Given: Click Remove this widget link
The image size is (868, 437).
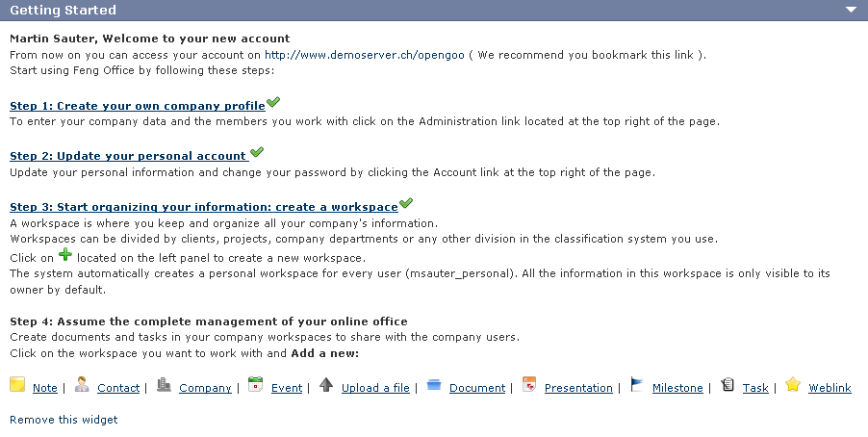Looking at the screenshot, I should point(64,420).
